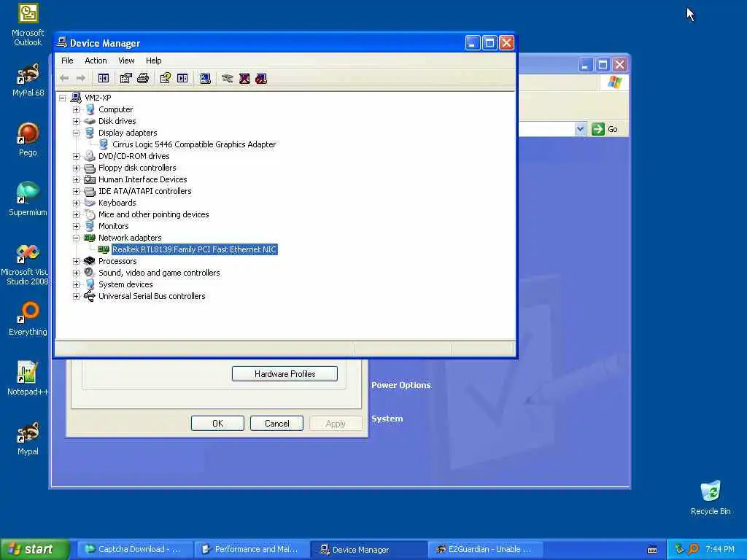Select the Supermium desktop icon

(28, 199)
